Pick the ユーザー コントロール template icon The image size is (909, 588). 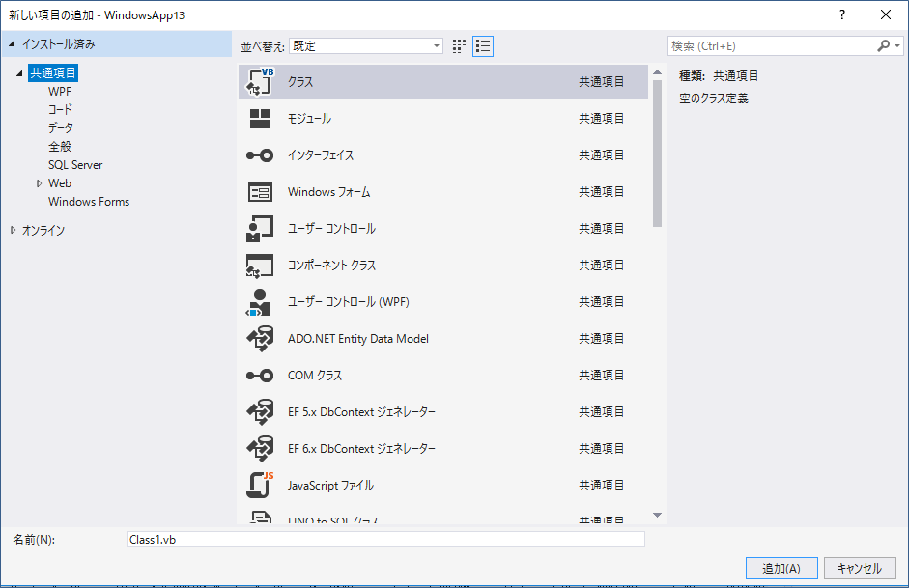(x=260, y=229)
